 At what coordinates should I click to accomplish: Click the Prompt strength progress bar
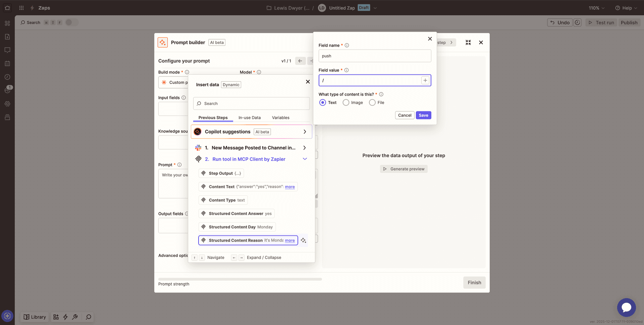point(240,279)
